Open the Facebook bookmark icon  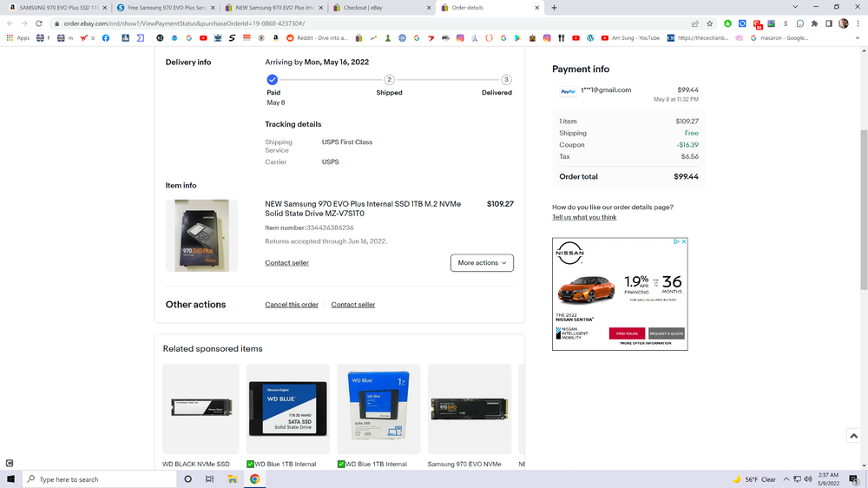tap(106, 38)
